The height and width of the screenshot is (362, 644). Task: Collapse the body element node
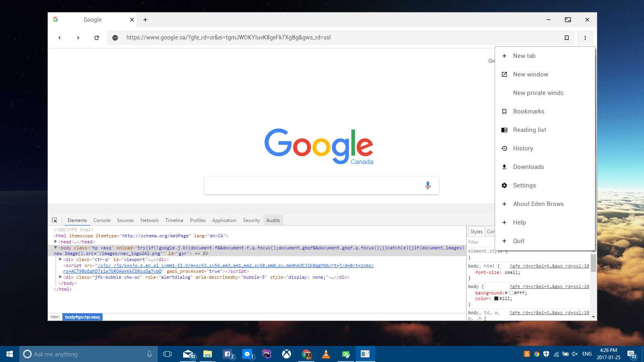[x=56, y=248]
